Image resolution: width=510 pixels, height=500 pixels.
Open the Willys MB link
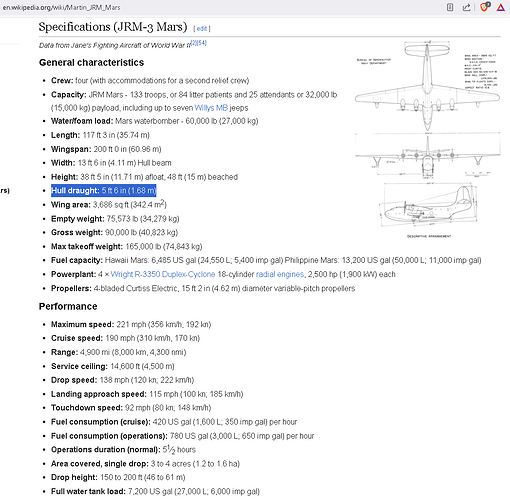211,108
